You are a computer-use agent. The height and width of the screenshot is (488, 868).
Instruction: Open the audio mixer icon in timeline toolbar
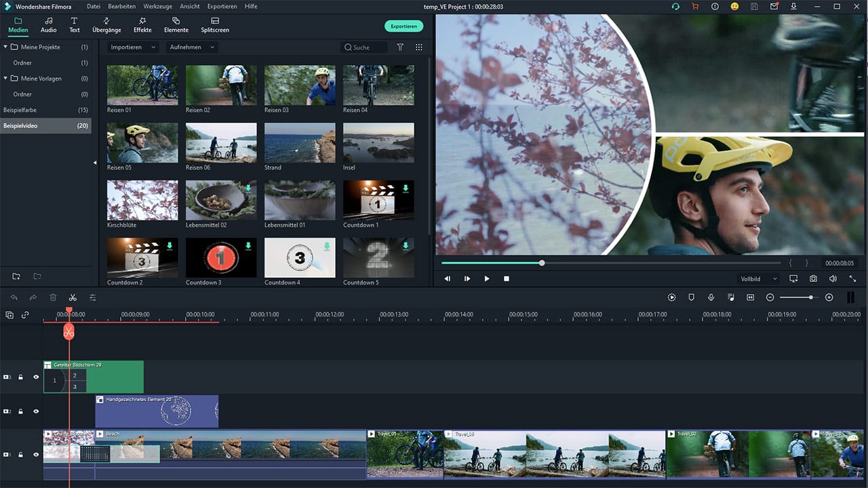click(x=731, y=297)
